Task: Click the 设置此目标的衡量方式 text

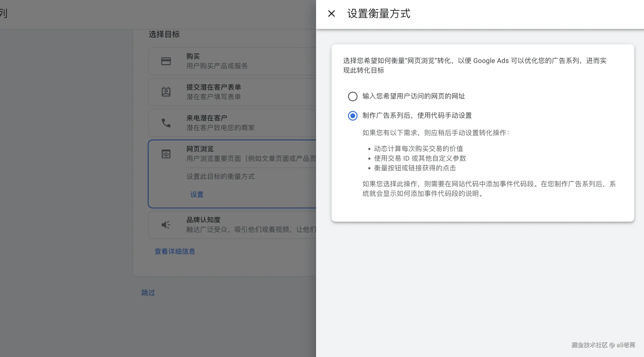Action: 220,176
